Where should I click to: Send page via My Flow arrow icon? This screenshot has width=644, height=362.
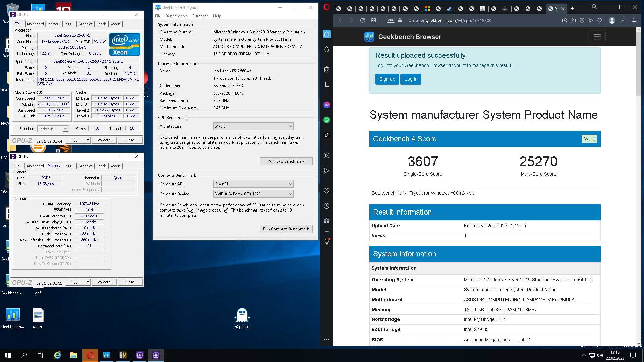(591, 20)
